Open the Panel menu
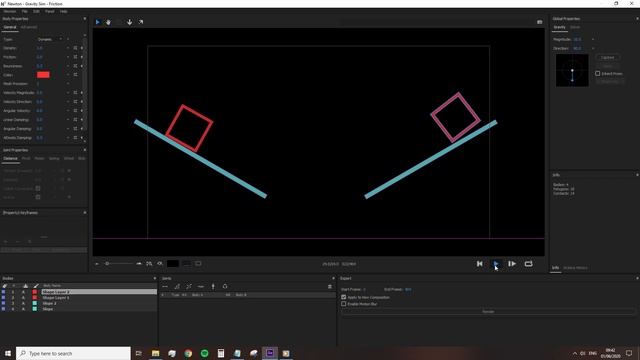 49,11
